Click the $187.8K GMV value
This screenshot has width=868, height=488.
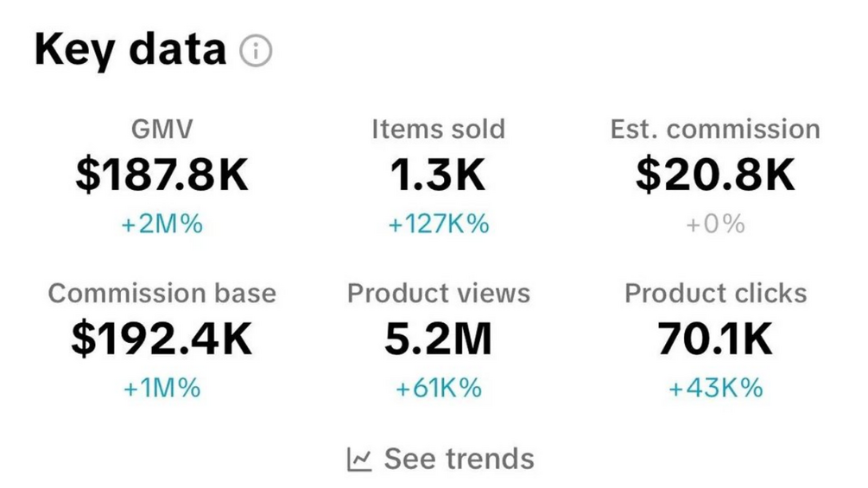162,174
